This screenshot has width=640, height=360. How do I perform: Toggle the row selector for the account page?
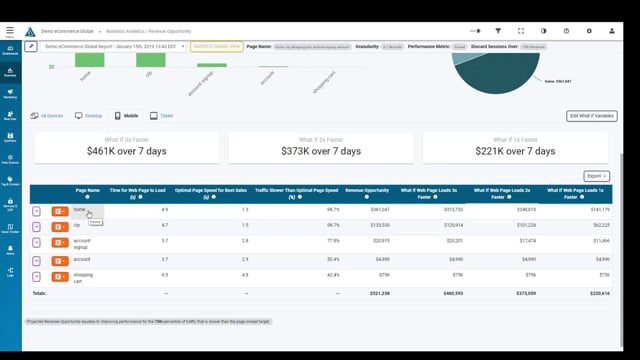36,260
